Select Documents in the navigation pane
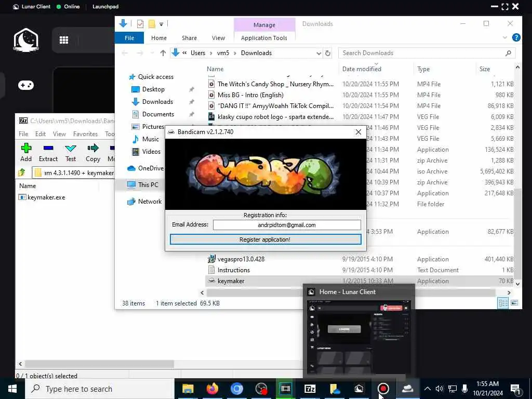This screenshot has width=532, height=399. [158, 114]
